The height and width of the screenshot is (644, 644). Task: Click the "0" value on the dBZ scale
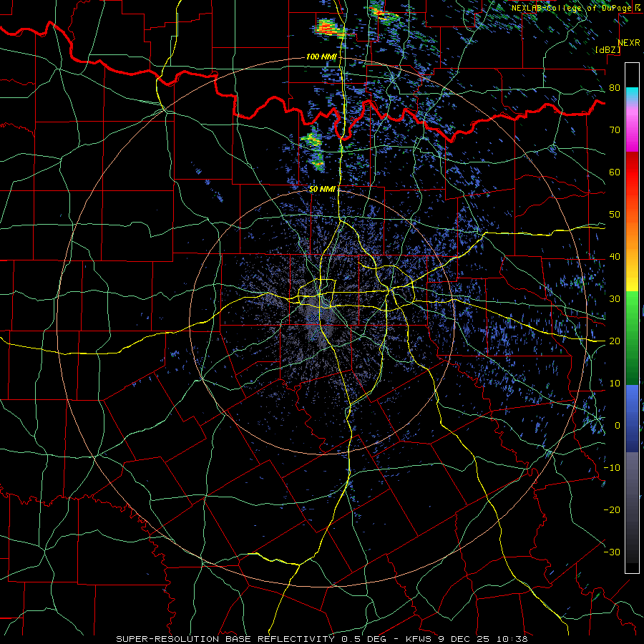[x=618, y=426]
